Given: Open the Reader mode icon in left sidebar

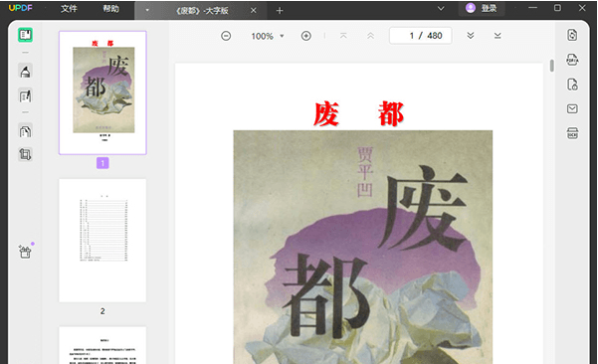Looking at the screenshot, I should coord(26,35).
